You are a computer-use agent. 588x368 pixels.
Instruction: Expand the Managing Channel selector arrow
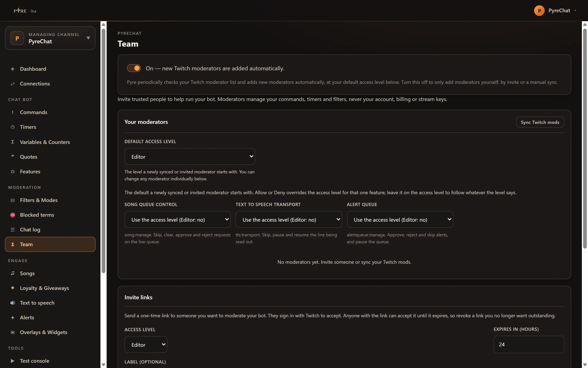(88, 38)
